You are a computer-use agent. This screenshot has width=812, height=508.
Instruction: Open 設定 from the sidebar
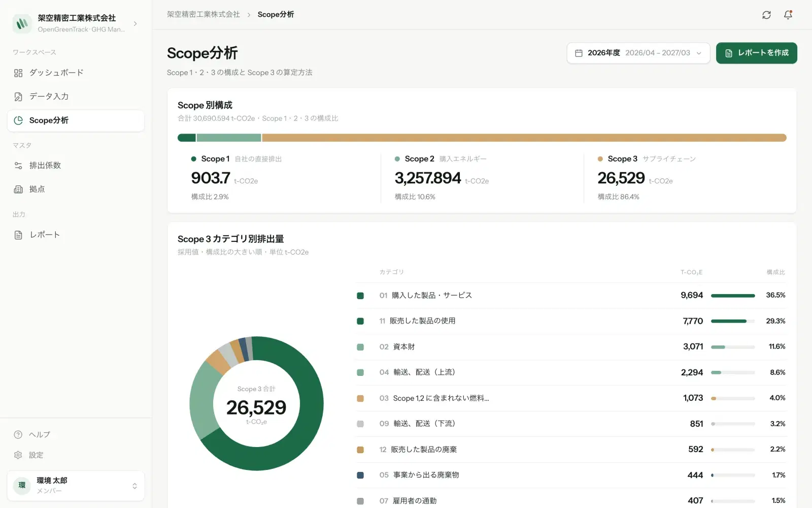click(76, 455)
